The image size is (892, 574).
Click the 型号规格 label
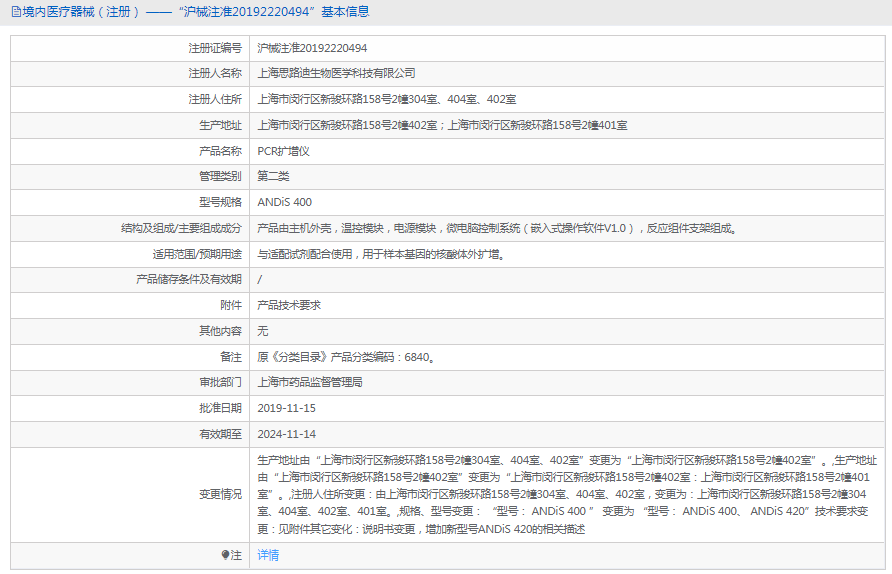coord(220,203)
